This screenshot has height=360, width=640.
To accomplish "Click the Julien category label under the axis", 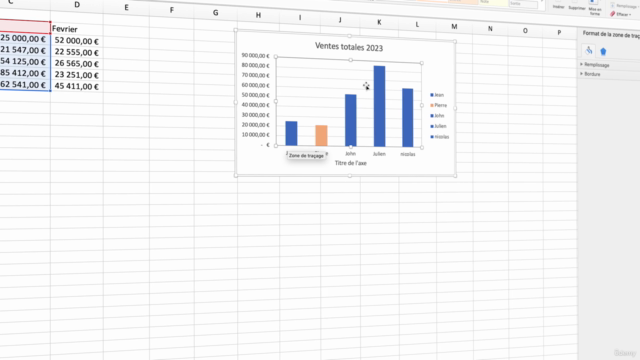I will [x=379, y=154].
